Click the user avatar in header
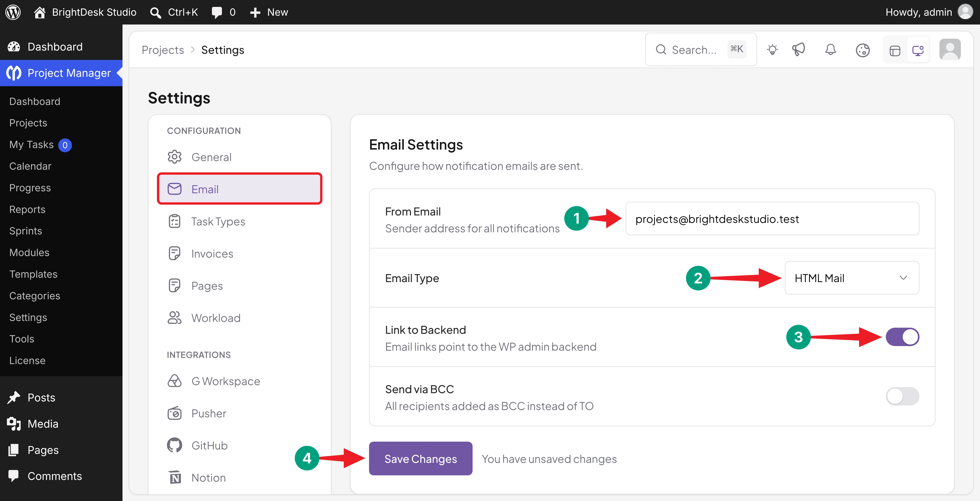The height and width of the screenshot is (501, 980). coord(950,49)
